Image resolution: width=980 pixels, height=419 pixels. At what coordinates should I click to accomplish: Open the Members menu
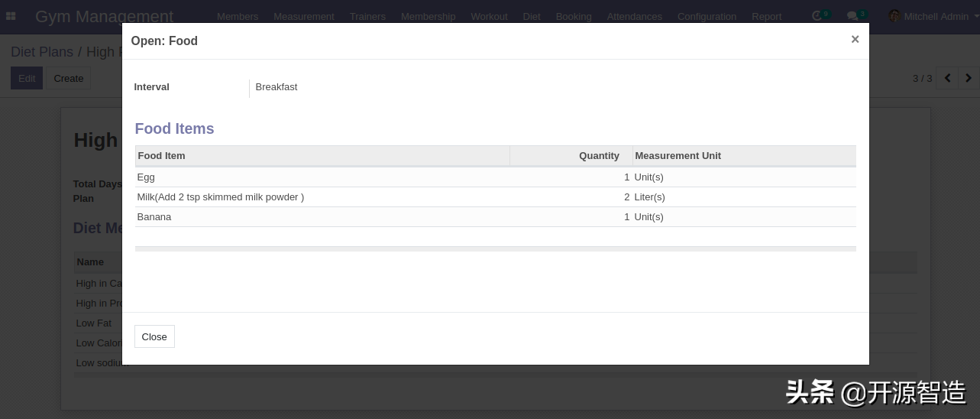click(x=238, y=16)
